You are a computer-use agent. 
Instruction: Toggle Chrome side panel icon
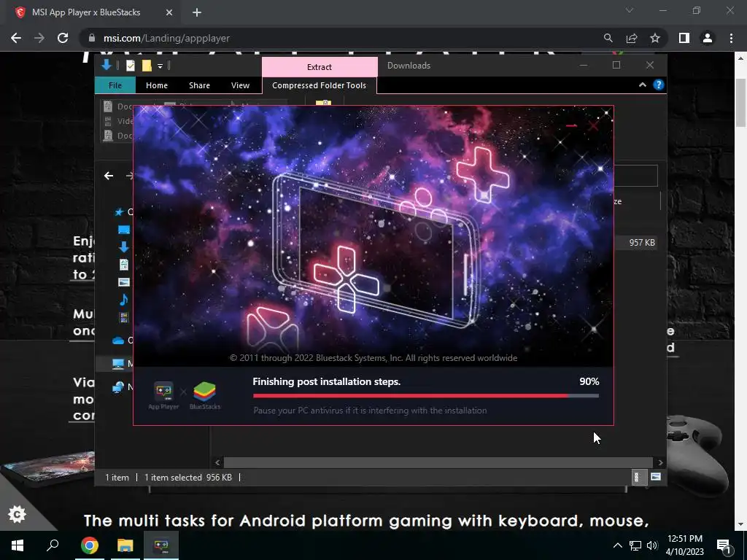coord(684,38)
